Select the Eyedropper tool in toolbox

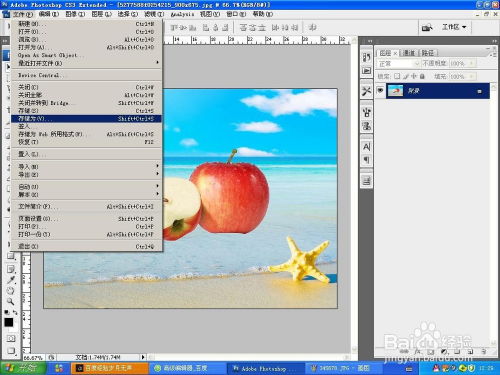tap(11, 280)
